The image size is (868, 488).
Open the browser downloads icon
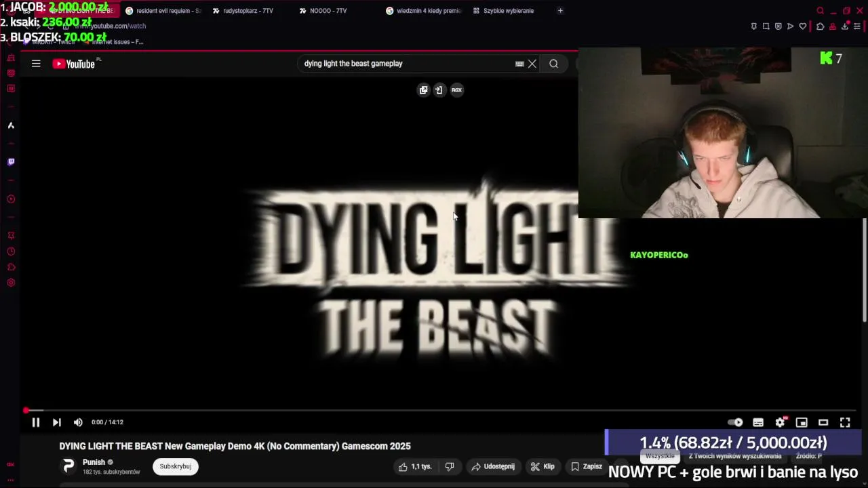[x=845, y=26]
